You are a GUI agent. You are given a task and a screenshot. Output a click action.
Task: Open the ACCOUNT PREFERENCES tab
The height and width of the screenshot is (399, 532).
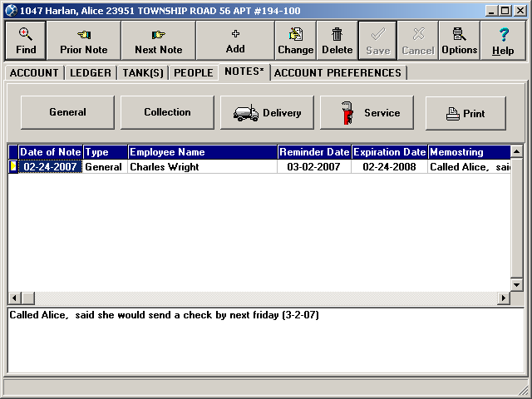337,73
